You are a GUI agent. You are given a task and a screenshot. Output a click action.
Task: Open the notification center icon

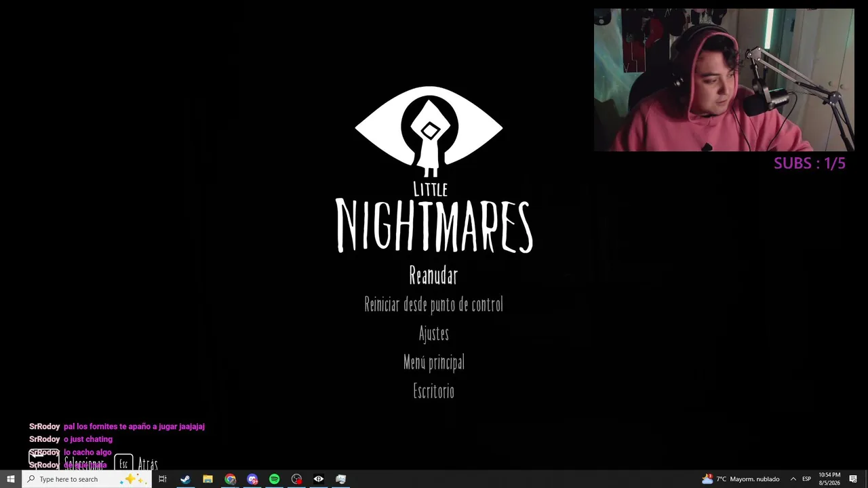pos(853,479)
